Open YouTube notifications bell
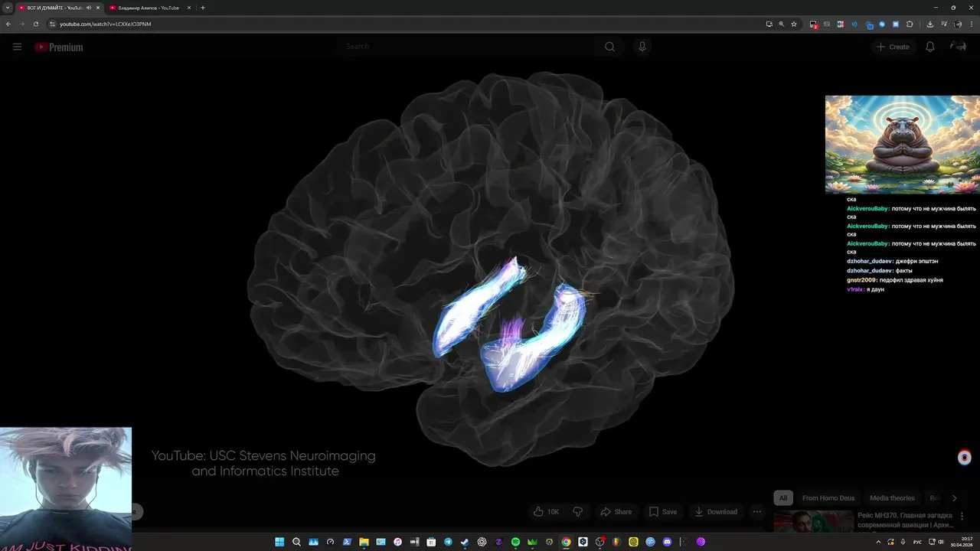This screenshot has width=980, height=551. pyautogui.click(x=929, y=47)
